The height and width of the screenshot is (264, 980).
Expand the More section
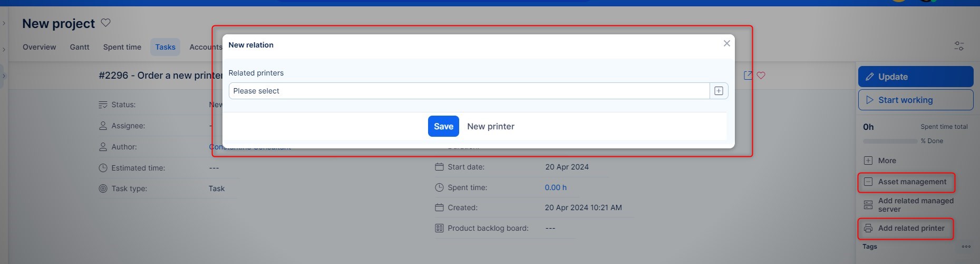pos(886,161)
